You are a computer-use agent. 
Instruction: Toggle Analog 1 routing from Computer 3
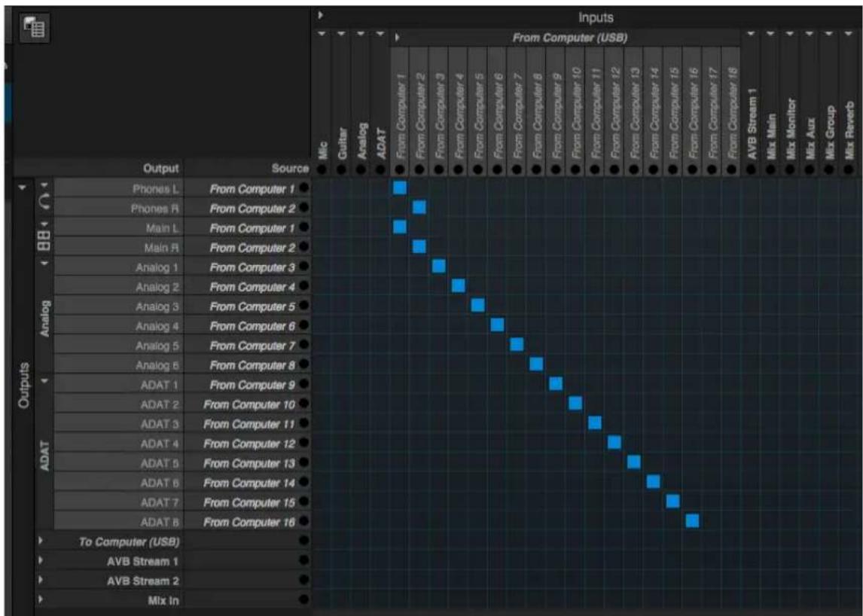(439, 267)
